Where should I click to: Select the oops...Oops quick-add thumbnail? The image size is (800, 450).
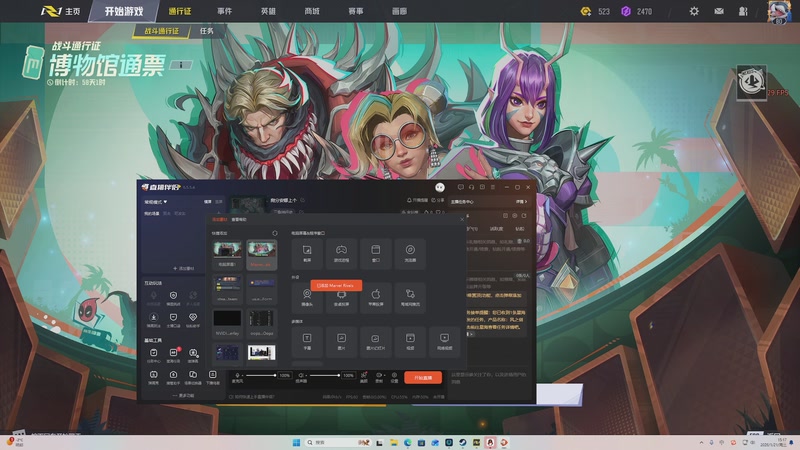pos(262,323)
